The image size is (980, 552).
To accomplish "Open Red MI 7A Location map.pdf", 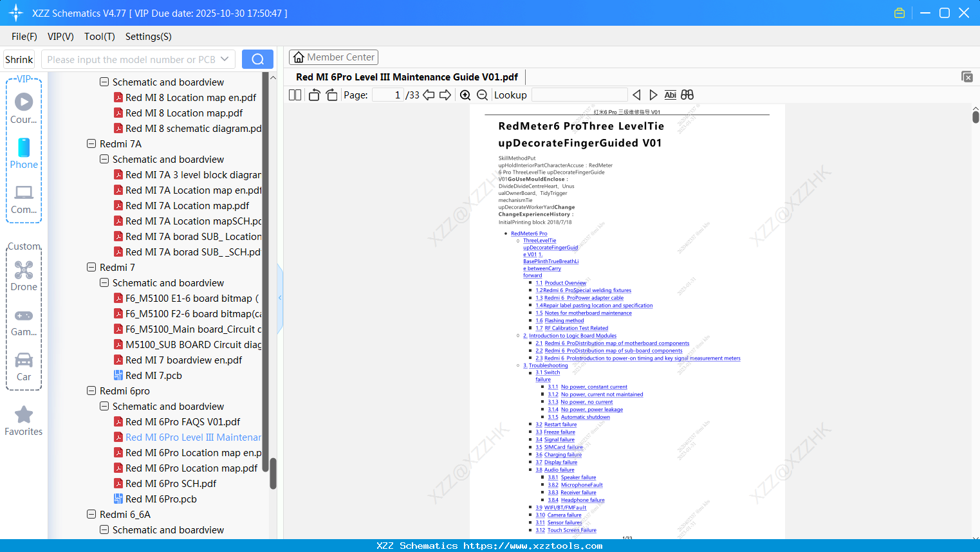I will (x=181, y=205).
